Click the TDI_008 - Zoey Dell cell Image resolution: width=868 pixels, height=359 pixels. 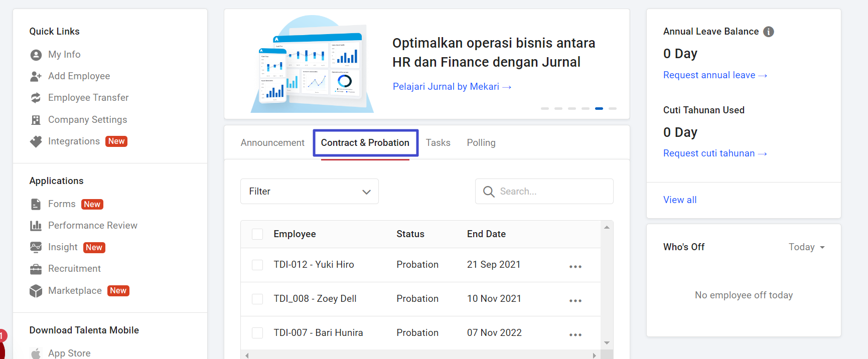point(315,299)
